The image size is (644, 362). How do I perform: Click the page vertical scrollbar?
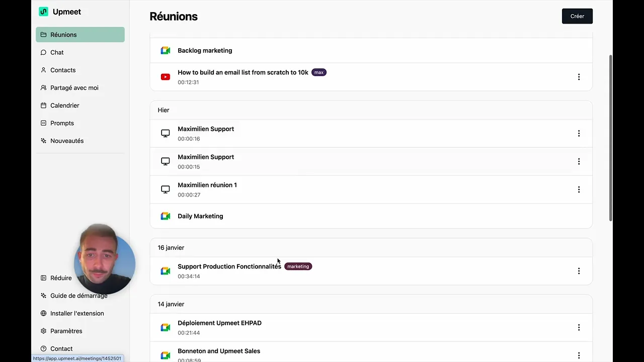tap(610, 138)
